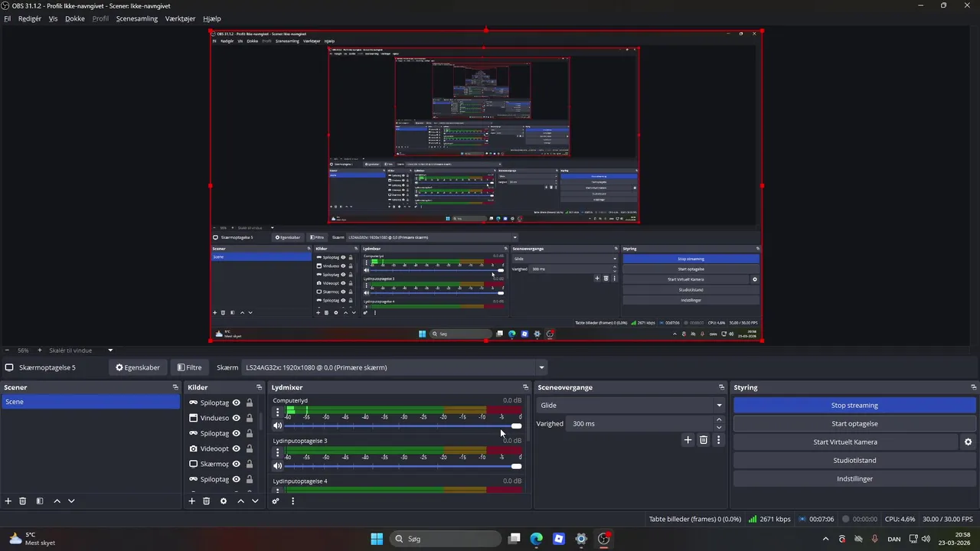Image resolution: width=980 pixels, height=551 pixels.
Task: Open Egenskaber for the selected source
Action: click(x=138, y=367)
